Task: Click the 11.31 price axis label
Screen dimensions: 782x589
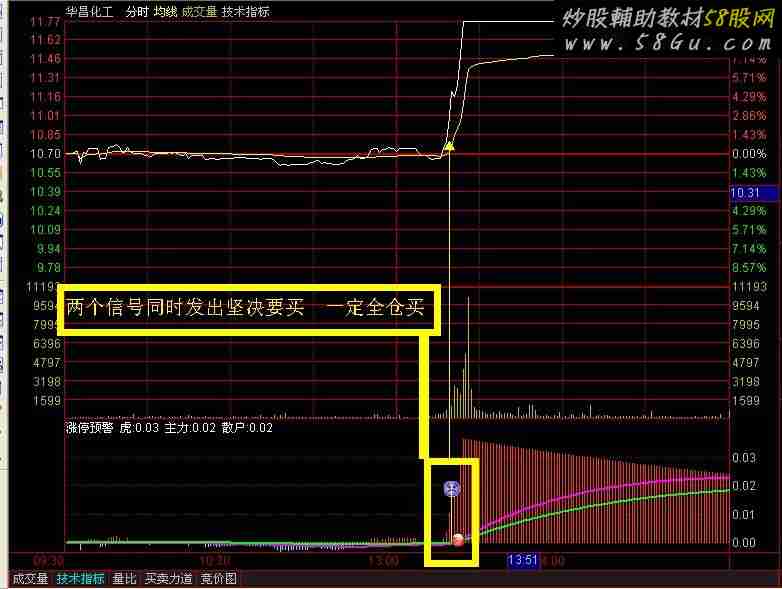Action: point(45,78)
